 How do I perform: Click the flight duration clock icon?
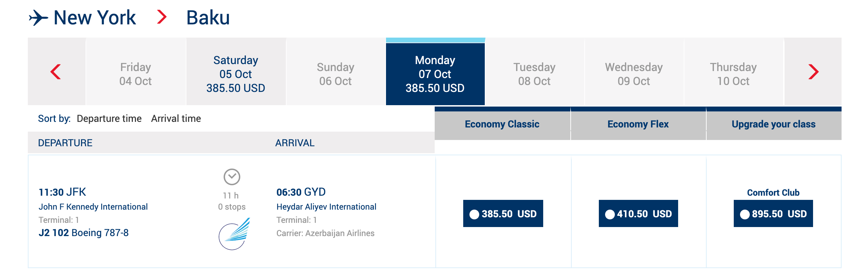coord(232,177)
